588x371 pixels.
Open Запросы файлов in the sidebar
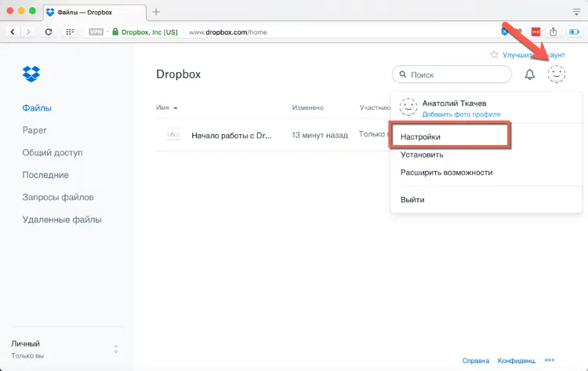pyautogui.click(x=58, y=198)
